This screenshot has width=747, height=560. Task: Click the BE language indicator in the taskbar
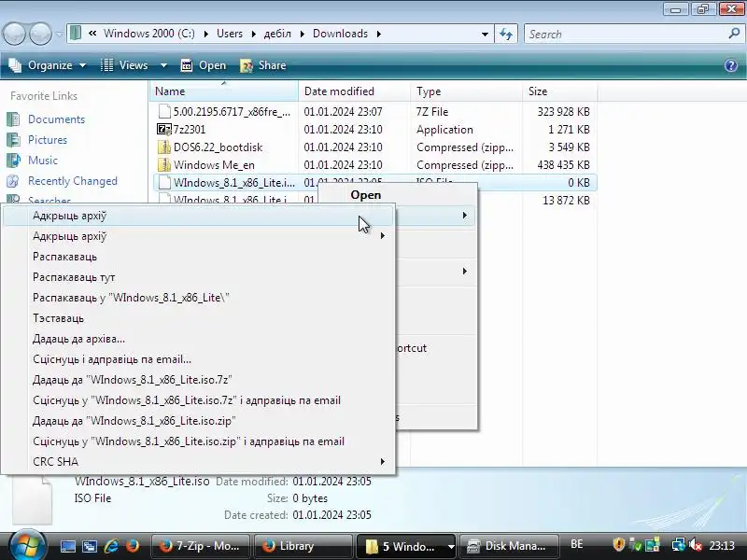click(576, 544)
